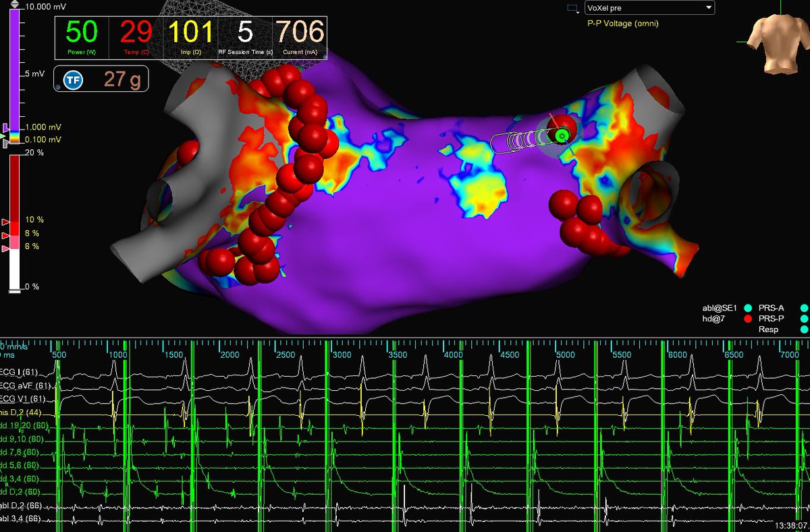810x532 pixels.
Task: Select the hd 3,4 (60) channel label
Action: [x=20, y=479]
